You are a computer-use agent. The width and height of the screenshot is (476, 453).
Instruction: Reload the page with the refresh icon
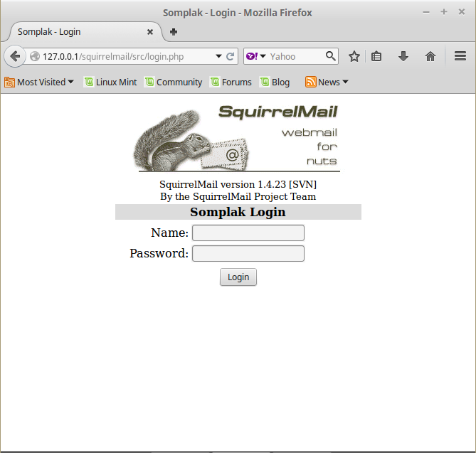coord(230,56)
